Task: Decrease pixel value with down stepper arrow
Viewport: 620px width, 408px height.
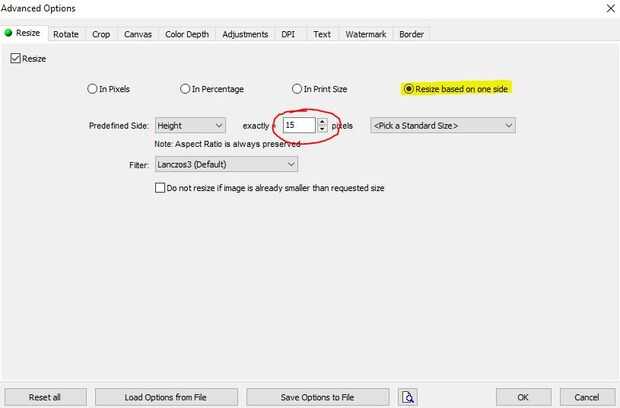Action: coord(322,129)
